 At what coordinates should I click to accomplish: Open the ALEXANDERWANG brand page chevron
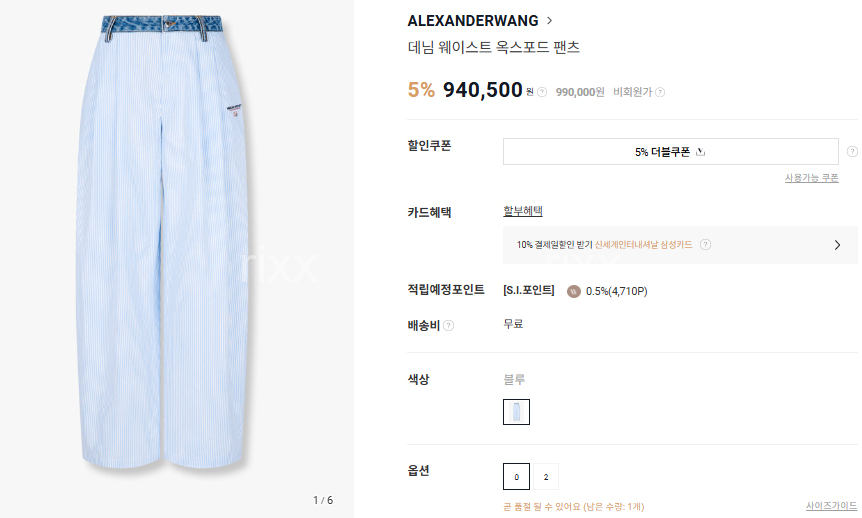pos(549,21)
